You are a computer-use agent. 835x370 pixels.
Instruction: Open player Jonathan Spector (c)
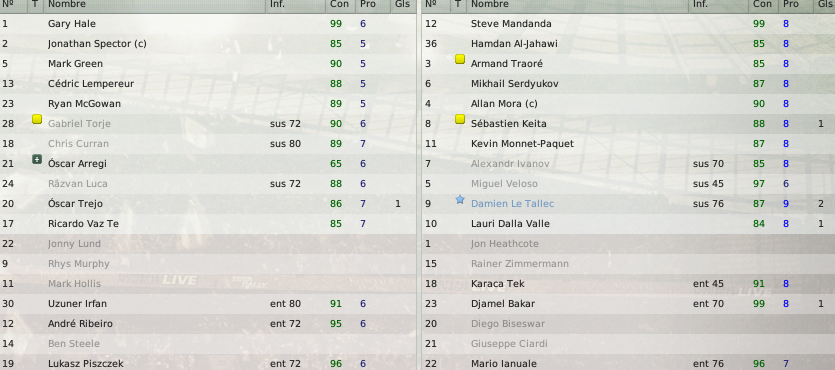[x=97, y=44]
